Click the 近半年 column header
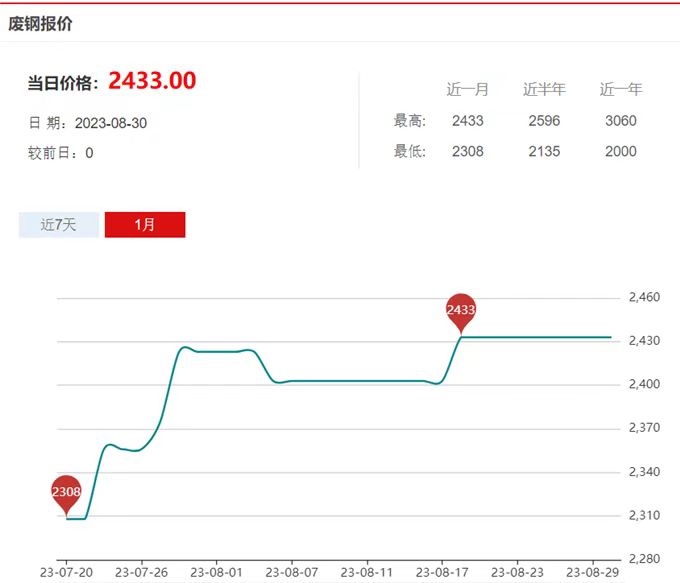The image size is (680, 583). (x=544, y=89)
